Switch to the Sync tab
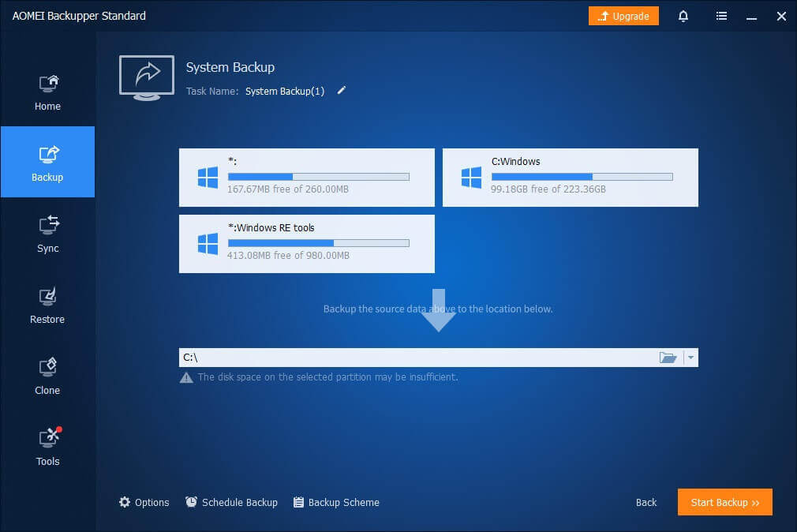The width and height of the screenshot is (797, 532). click(x=47, y=234)
